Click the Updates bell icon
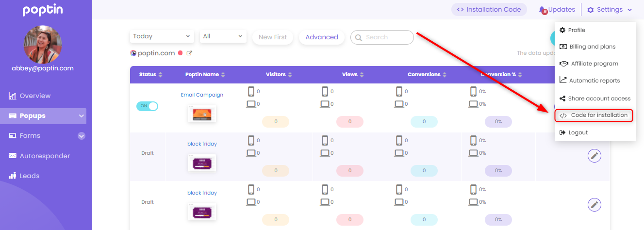 coord(543,10)
